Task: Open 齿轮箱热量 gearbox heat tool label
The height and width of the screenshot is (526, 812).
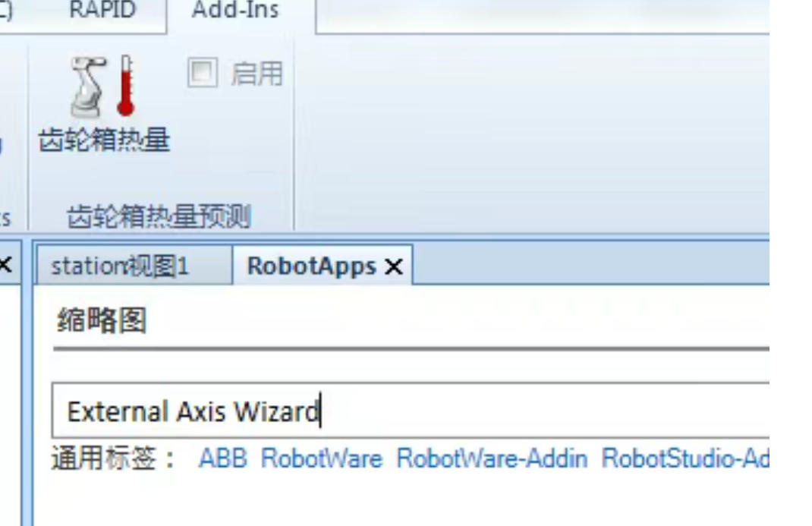Action: pos(104,140)
